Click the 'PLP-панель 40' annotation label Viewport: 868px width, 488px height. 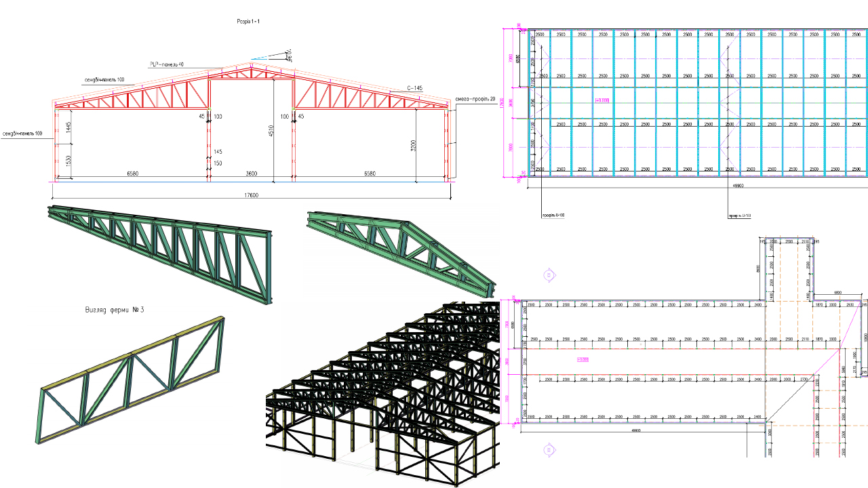click(x=166, y=64)
